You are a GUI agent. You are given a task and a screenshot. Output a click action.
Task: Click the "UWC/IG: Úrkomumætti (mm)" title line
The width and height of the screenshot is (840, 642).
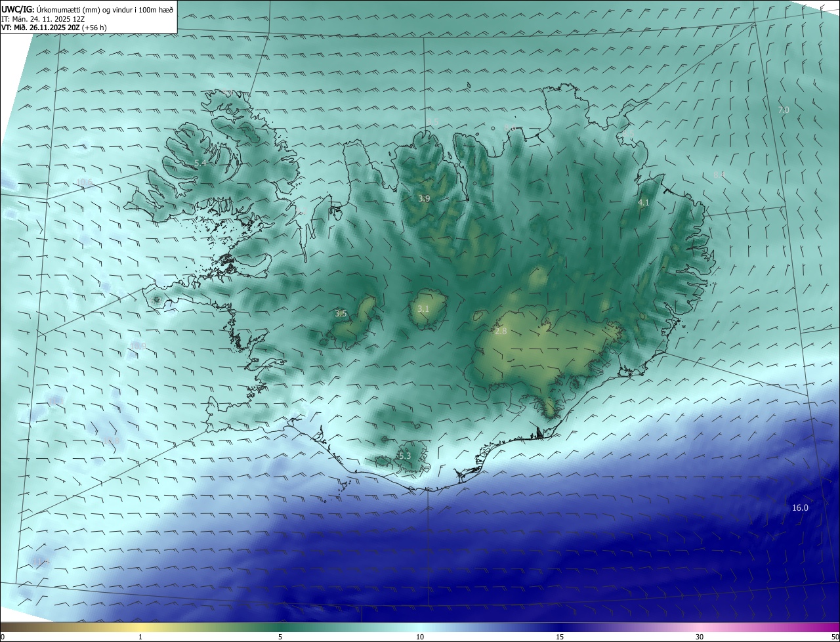pos(87,9)
